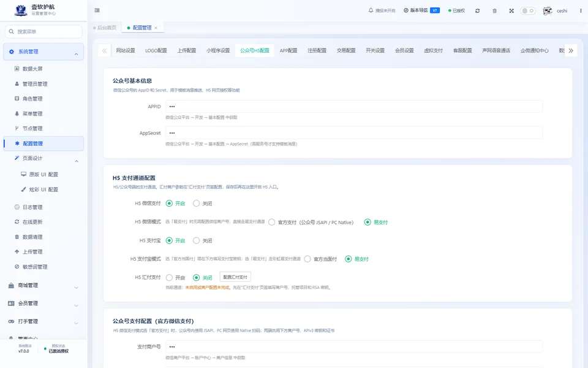
Task: Click the 日志管理 menu icon
Action: pyautogui.click(x=17, y=207)
